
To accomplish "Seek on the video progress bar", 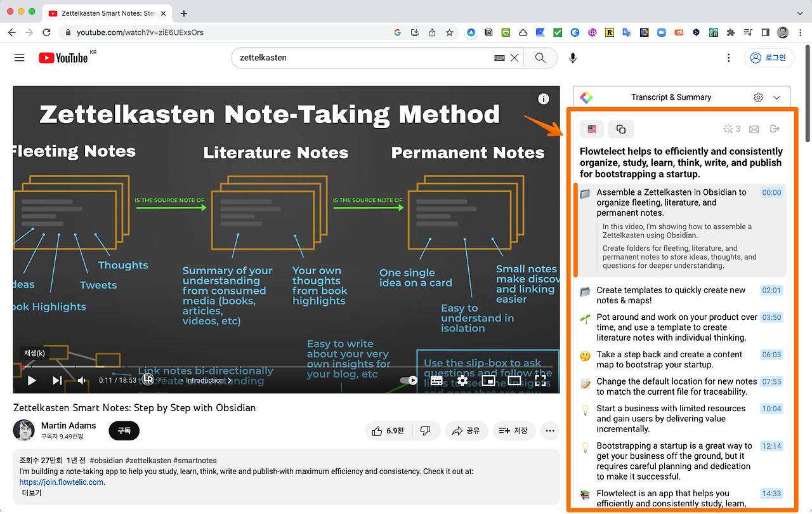I will 286,367.
